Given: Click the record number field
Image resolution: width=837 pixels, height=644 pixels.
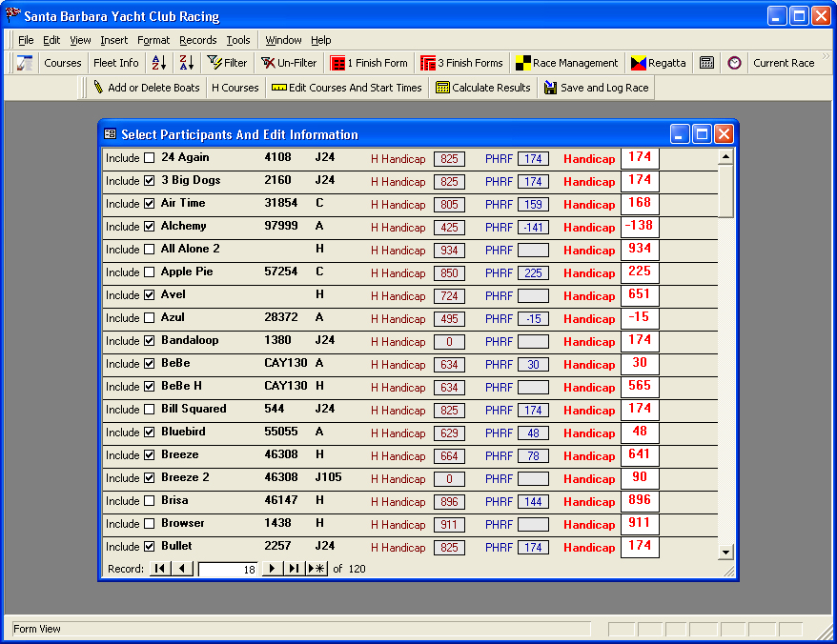Looking at the screenshot, I should [228, 570].
